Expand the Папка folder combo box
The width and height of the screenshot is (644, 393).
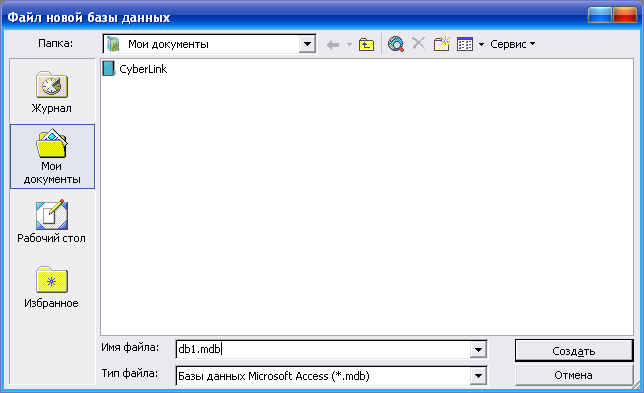point(307,44)
